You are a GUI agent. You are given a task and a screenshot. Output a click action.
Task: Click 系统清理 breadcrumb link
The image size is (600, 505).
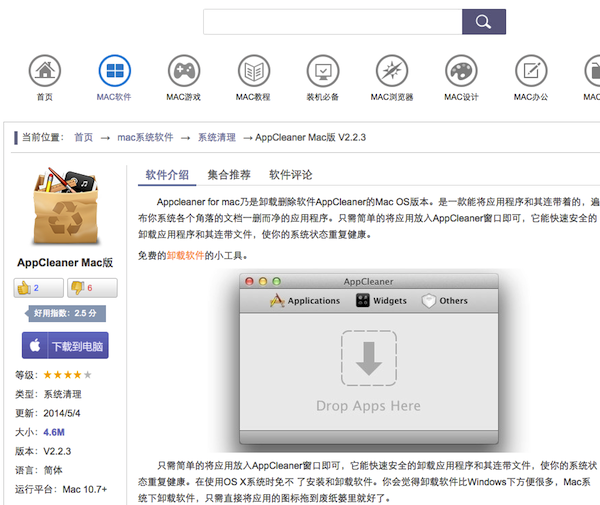coord(217,137)
